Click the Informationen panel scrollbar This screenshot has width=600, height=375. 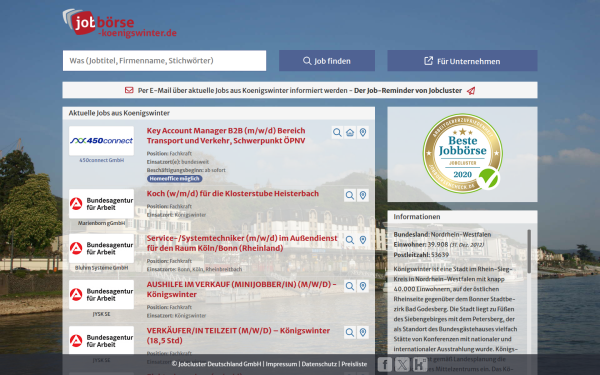(529, 251)
